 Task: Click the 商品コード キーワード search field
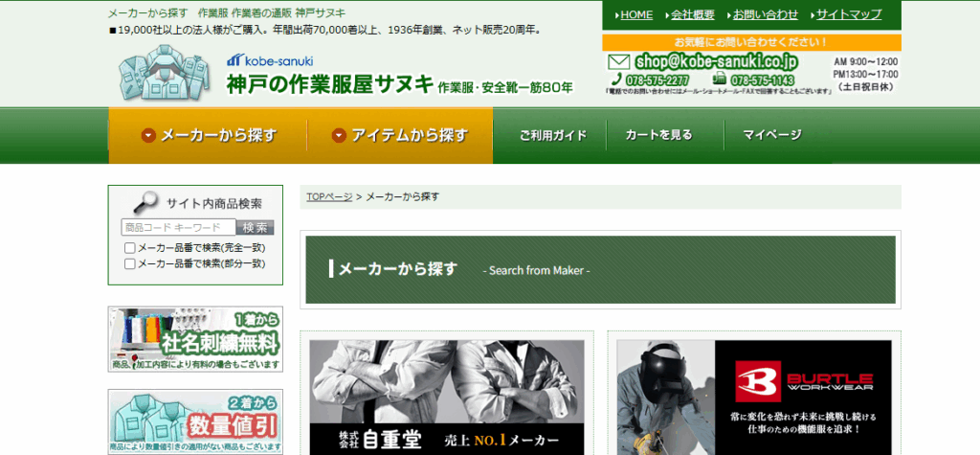click(x=178, y=228)
